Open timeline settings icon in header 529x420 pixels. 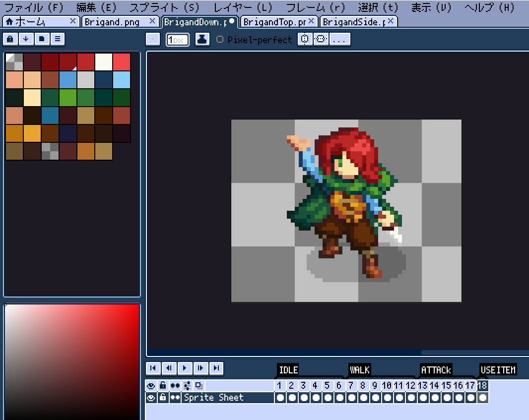(x=187, y=386)
